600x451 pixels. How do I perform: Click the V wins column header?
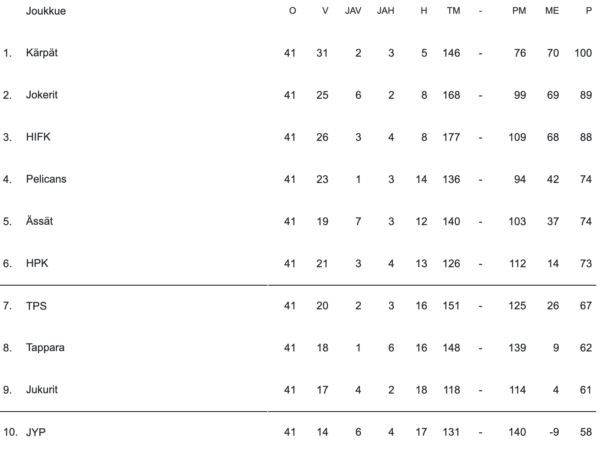[x=324, y=10]
